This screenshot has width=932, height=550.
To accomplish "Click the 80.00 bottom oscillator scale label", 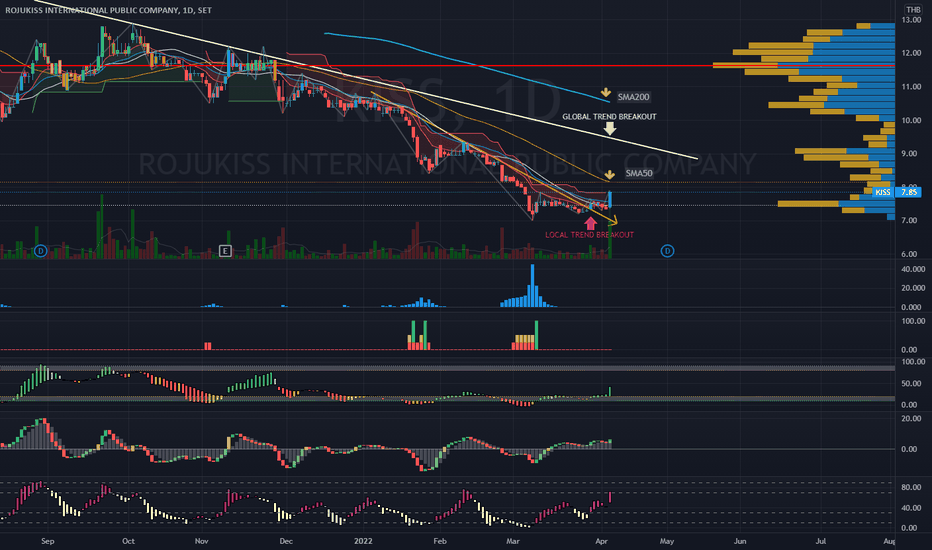I will (x=912, y=488).
